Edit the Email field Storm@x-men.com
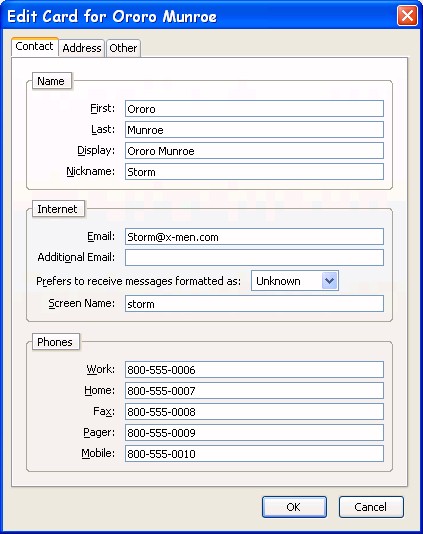 (254, 237)
